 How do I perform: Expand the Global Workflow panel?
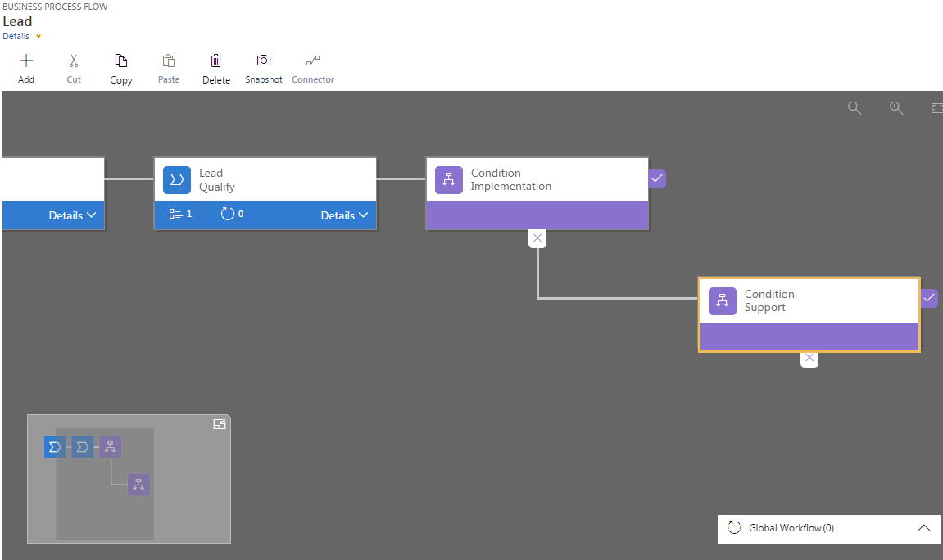pos(923,528)
